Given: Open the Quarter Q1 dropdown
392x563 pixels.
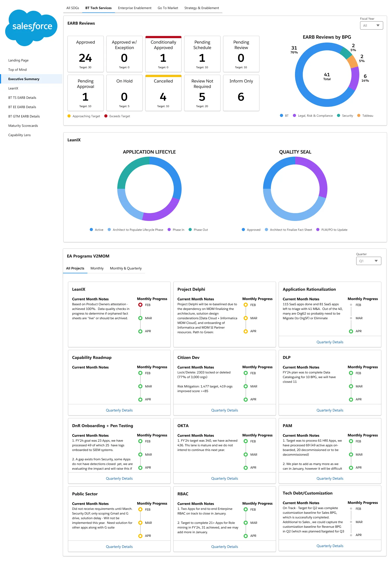Looking at the screenshot, I should pos(368,261).
